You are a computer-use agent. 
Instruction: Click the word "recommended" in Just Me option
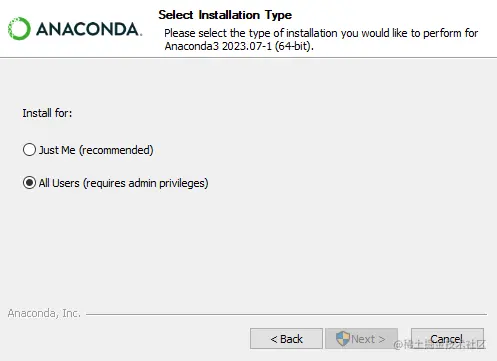click(116, 150)
